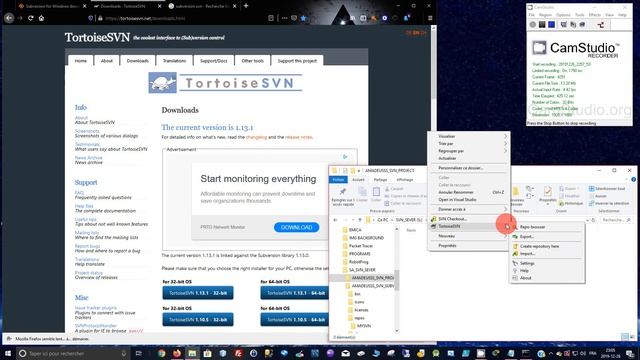The image size is (640, 360).
Task: Click CamStudio Record button (grey circle)
Action: (x=533, y=25)
